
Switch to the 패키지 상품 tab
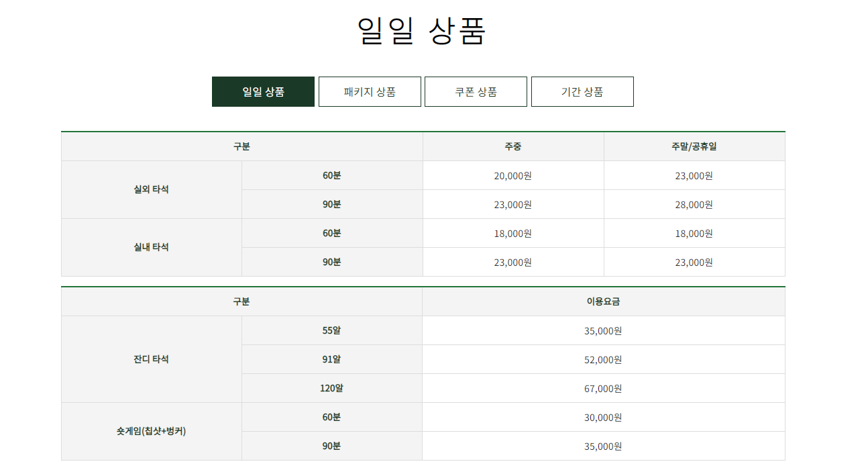370,92
